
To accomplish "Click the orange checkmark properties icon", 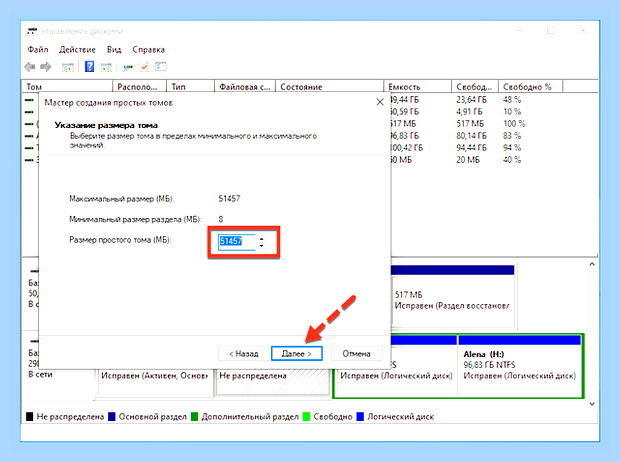I will pos(144,67).
